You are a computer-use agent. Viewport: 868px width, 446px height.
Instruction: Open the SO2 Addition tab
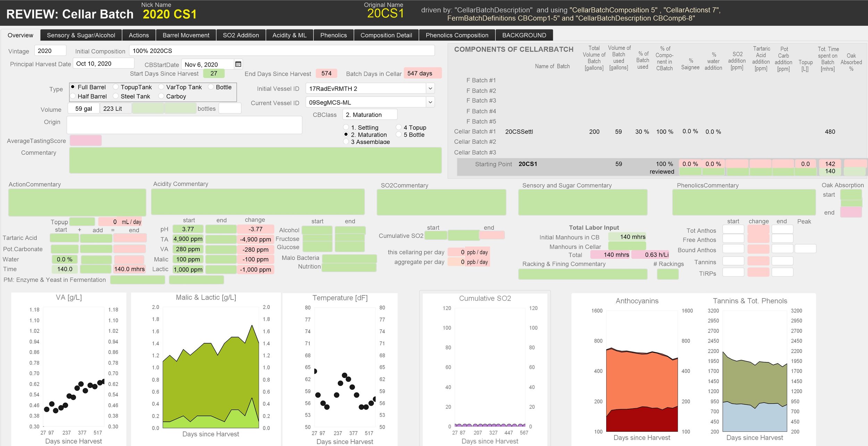click(241, 35)
